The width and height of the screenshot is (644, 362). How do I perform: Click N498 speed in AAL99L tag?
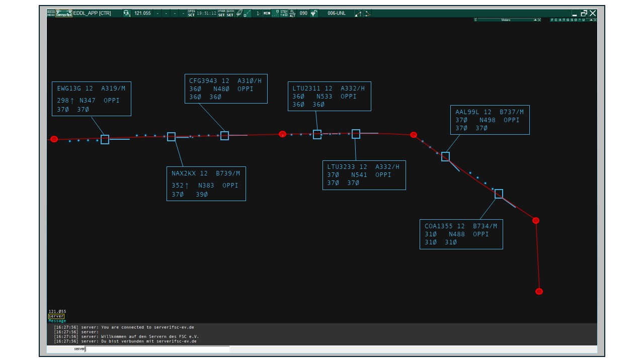[x=488, y=120]
